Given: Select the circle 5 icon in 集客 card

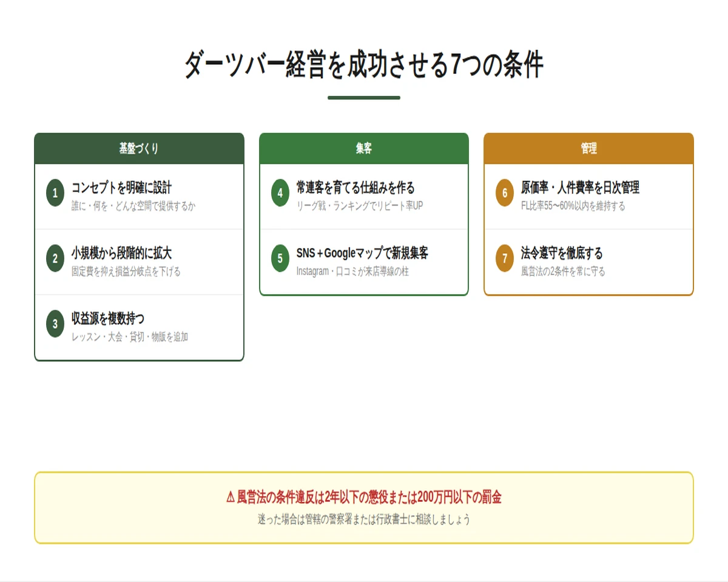Looking at the screenshot, I should pyautogui.click(x=280, y=258).
